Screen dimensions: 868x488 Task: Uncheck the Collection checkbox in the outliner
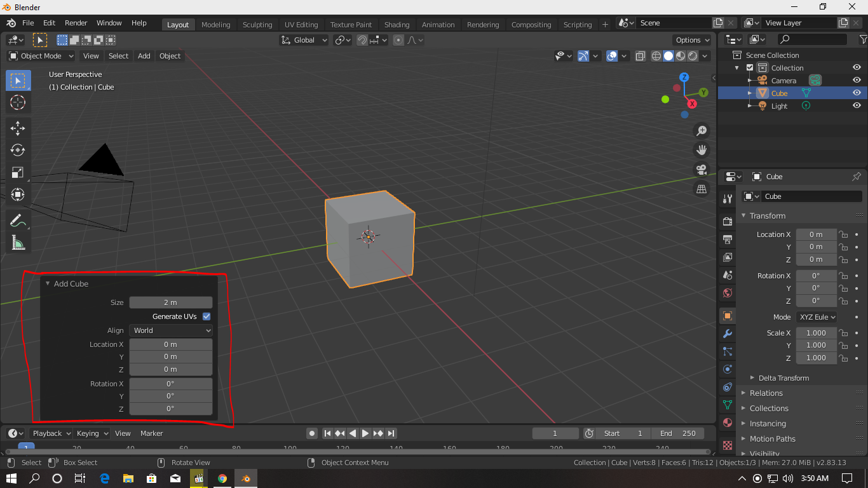[x=750, y=68]
